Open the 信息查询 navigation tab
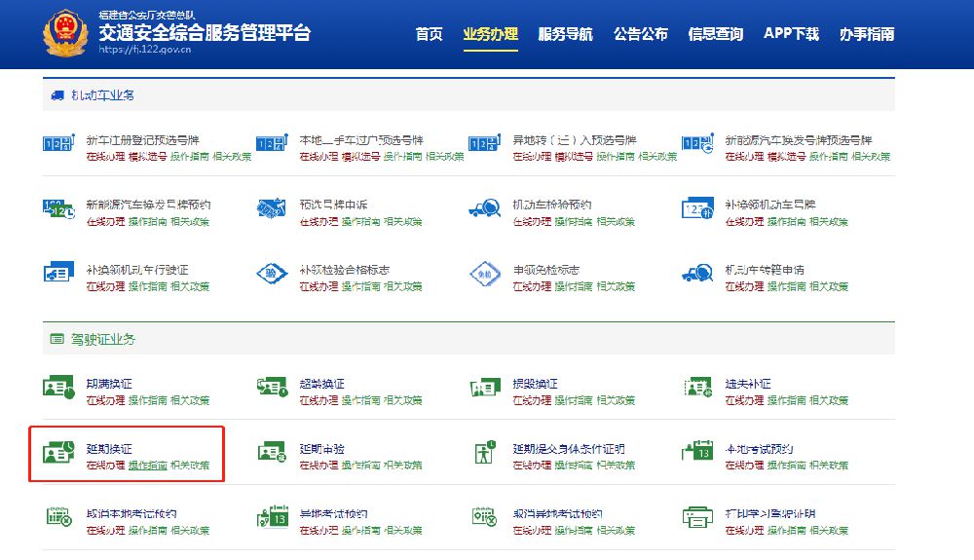Viewport: 974px width, 560px height. (x=716, y=33)
